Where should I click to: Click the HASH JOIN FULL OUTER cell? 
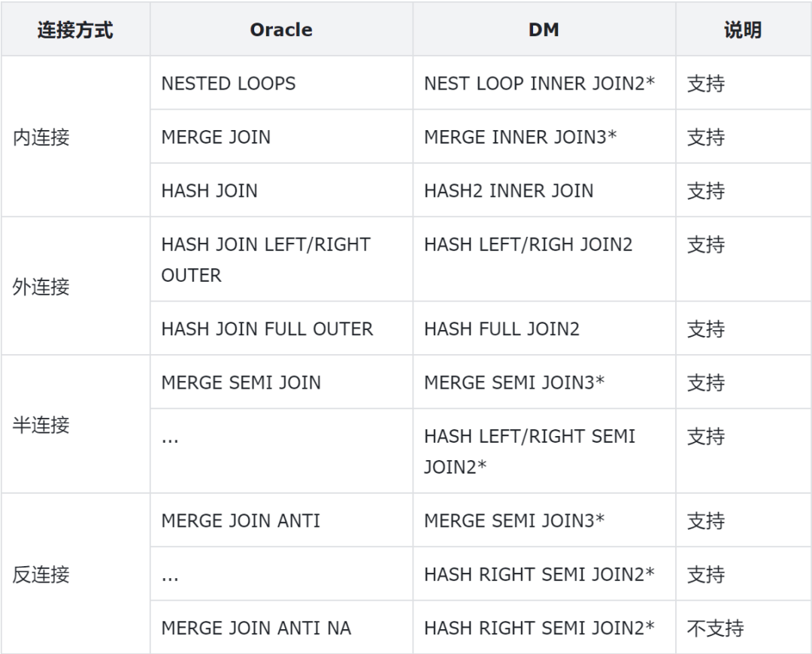click(267, 329)
